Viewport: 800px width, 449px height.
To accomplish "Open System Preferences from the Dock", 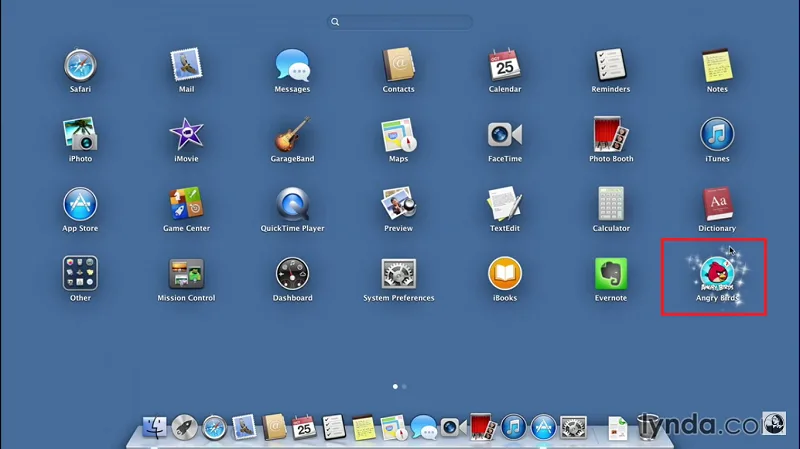I will coord(573,428).
